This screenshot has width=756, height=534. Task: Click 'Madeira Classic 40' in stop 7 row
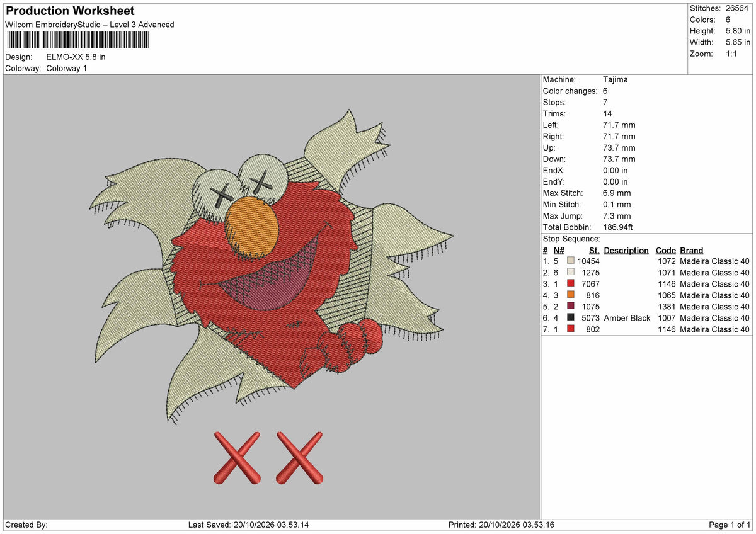coord(714,329)
